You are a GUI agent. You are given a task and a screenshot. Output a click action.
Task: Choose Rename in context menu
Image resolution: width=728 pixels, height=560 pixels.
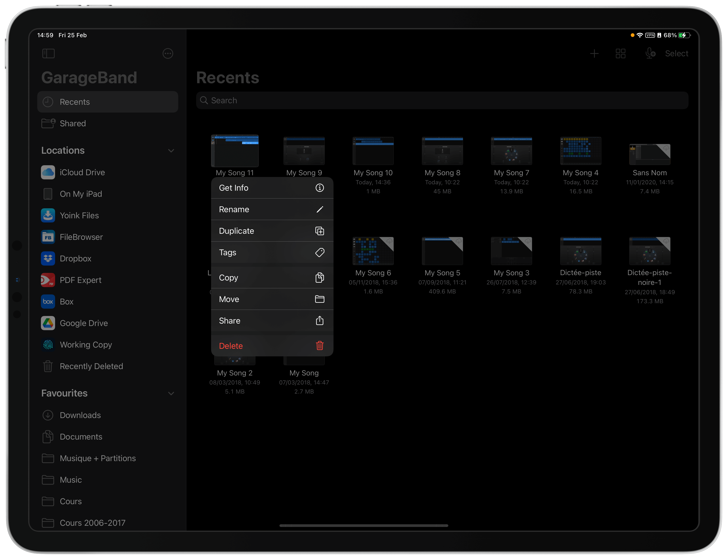tap(272, 209)
